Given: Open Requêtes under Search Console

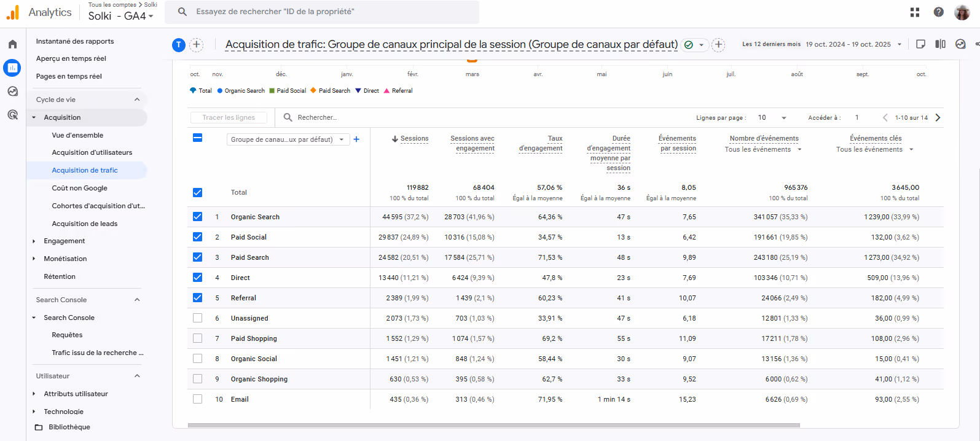Looking at the screenshot, I should [x=67, y=335].
